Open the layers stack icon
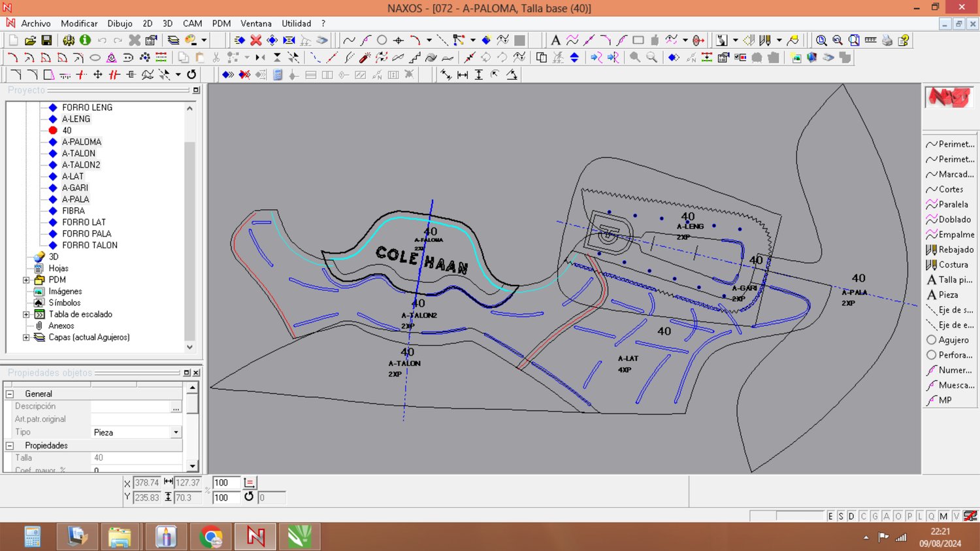Viewport: 980px width, 551px height. coord(173,41)
